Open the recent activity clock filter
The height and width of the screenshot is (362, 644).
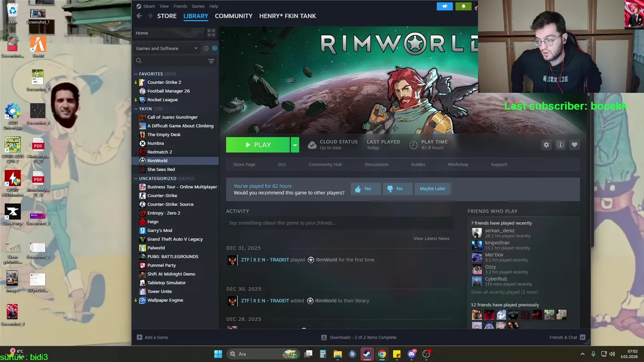(206, 48)
